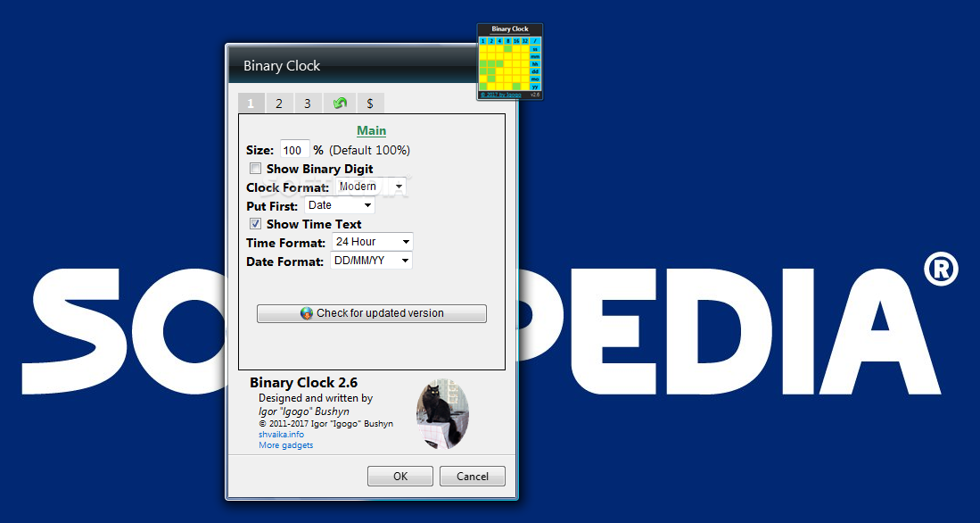Open the Put First dropdown

coord(340,205)
